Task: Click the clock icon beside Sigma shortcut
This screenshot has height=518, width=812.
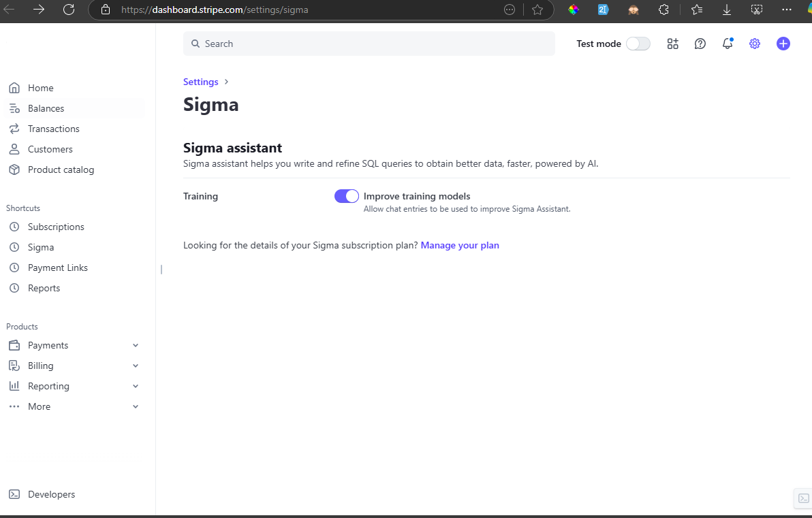Action: [x=14, y=247]
